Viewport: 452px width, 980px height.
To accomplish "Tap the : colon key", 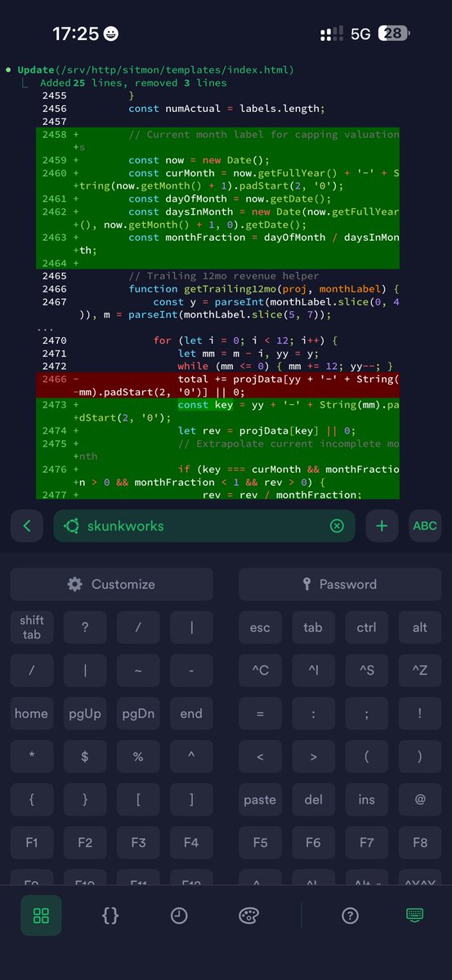I will [x=313, y=714].
